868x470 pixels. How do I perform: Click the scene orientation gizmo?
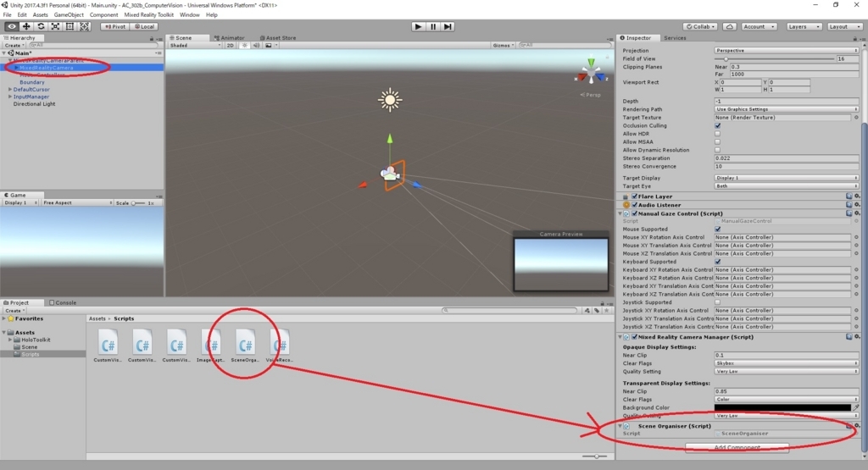tap(591, 72)
